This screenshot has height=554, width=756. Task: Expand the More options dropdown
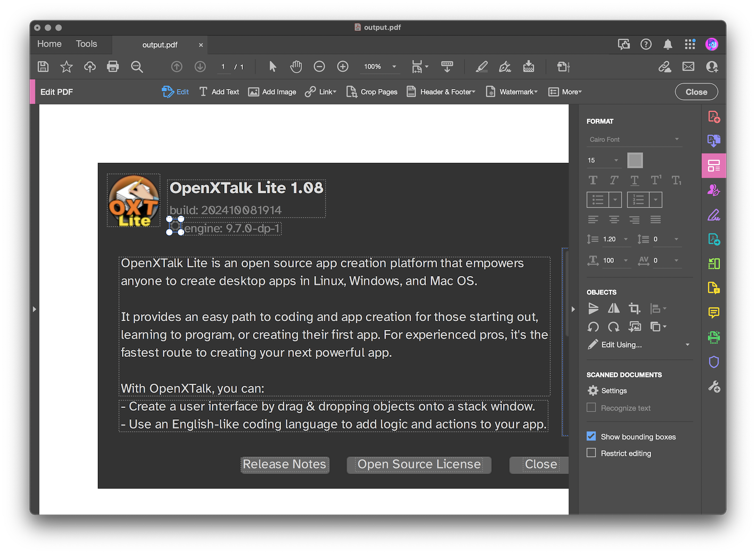coord(565,92)
